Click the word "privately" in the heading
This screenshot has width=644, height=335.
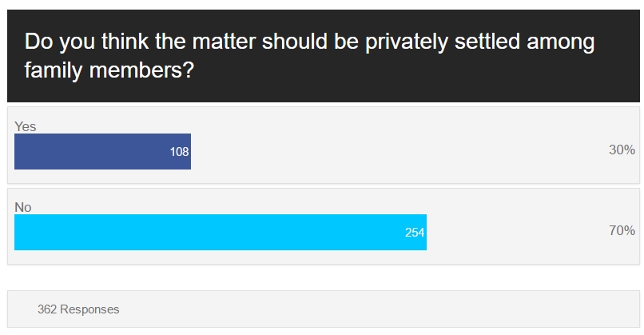click(406, 42)
